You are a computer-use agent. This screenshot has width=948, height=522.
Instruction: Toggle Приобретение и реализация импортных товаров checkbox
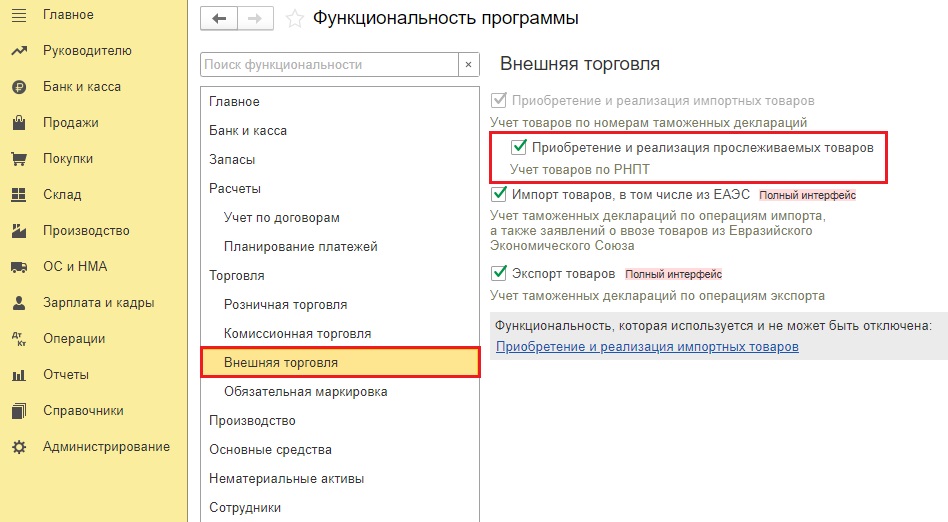498,100
